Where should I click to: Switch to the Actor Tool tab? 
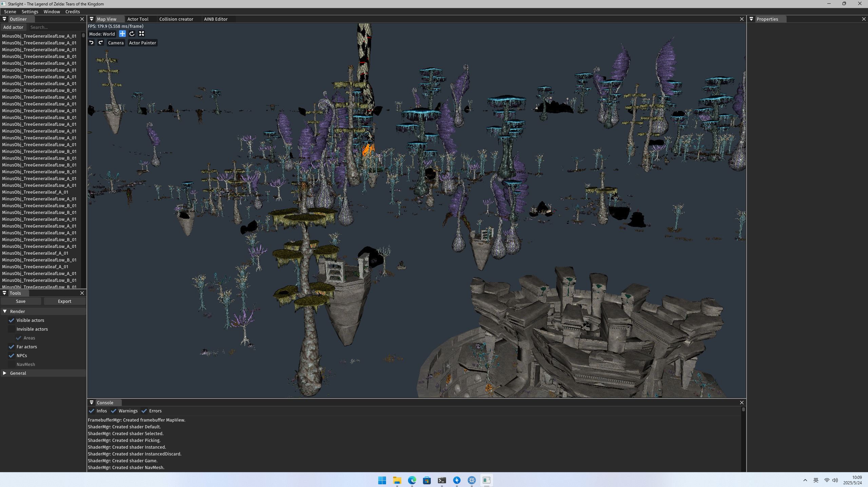tap(138, 19)
